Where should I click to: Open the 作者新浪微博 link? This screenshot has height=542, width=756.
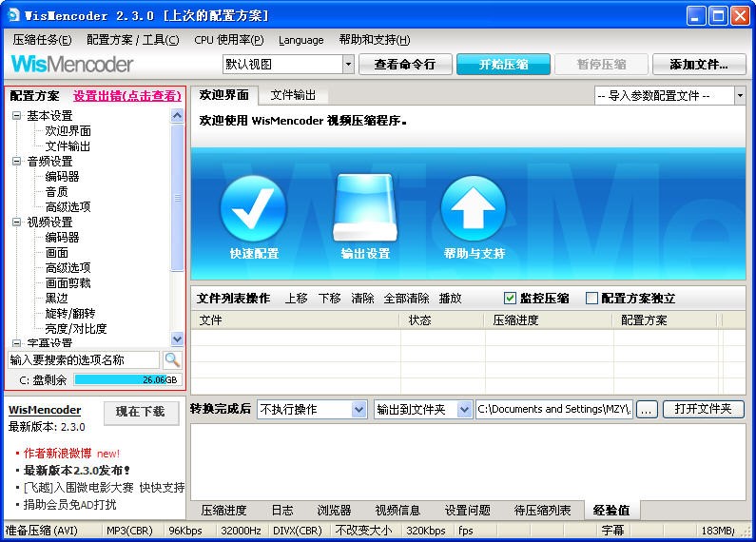pos(57,454)
